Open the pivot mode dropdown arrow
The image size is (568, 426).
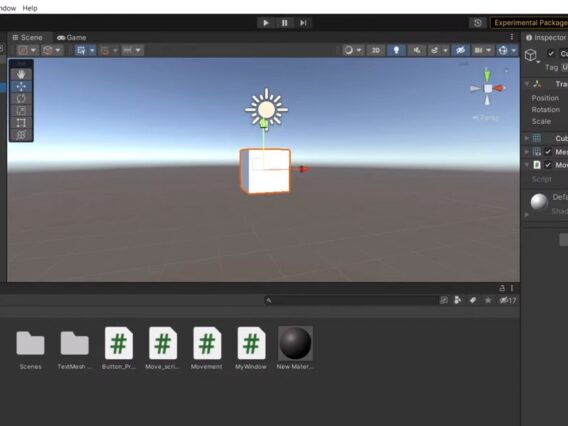[33, 50]
